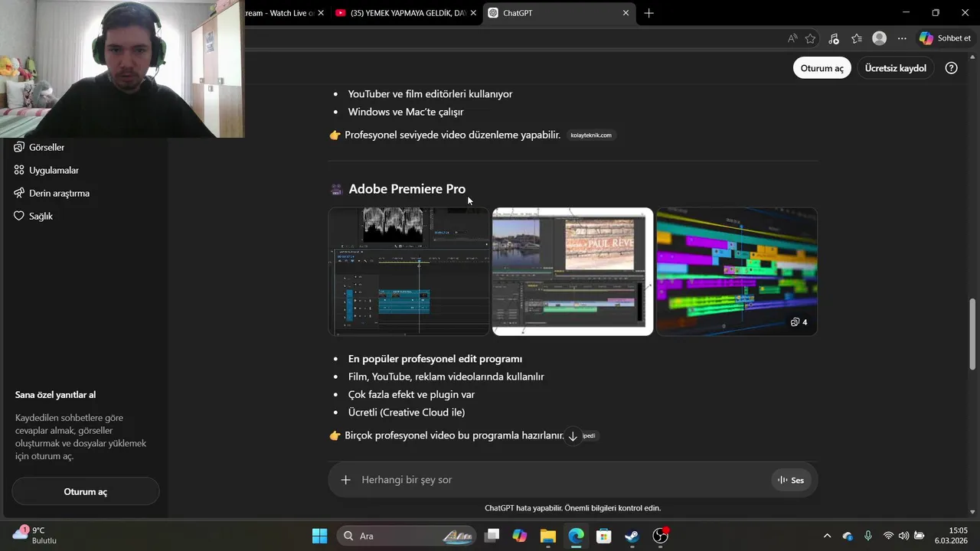Open the Favorites list icon
980x551 pixels.
[x=857, y=38]
